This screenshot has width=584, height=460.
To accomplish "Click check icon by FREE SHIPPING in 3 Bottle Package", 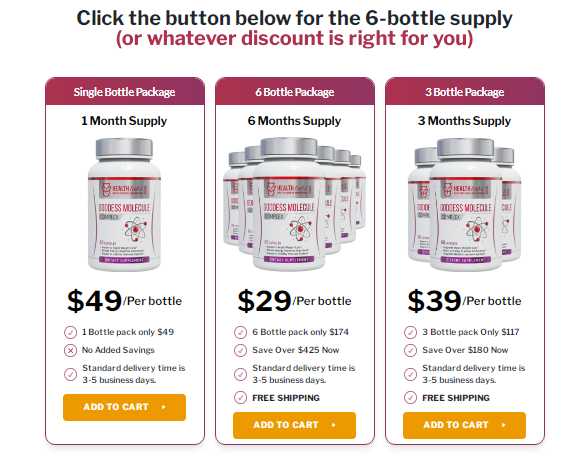I will [x=410, y=398].
